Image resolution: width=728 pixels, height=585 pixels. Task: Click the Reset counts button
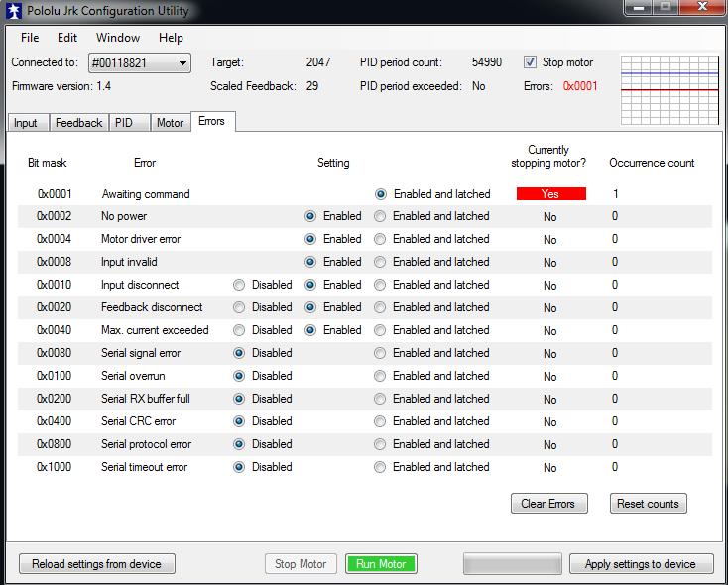[648, 504]
